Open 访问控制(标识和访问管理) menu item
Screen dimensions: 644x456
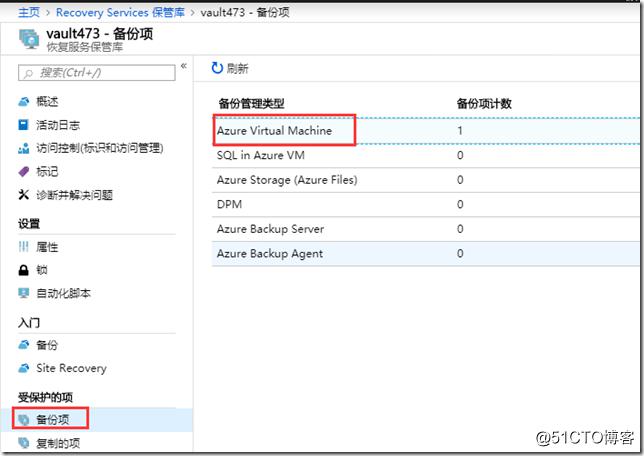coord(99,148)
